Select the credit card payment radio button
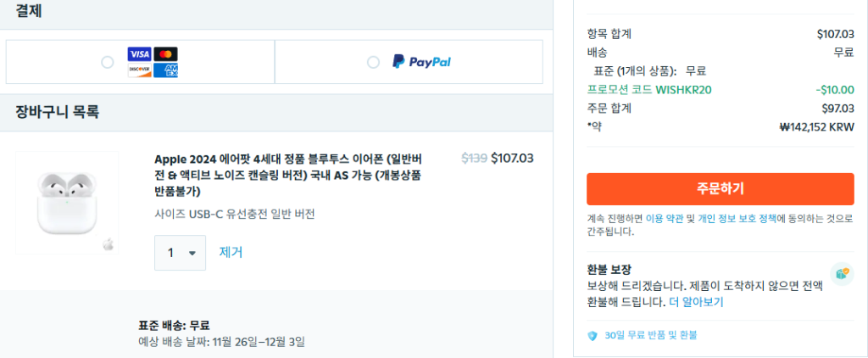Viewport: 868px width, 358px height. (x=107, y=62)
